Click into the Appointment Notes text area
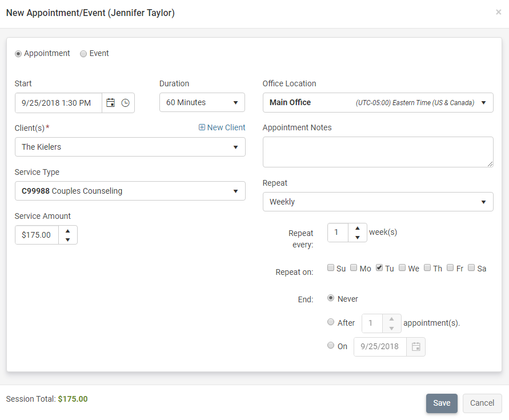Screen dimensions: 509x420 pyautogui.click(x=378, y=152)
